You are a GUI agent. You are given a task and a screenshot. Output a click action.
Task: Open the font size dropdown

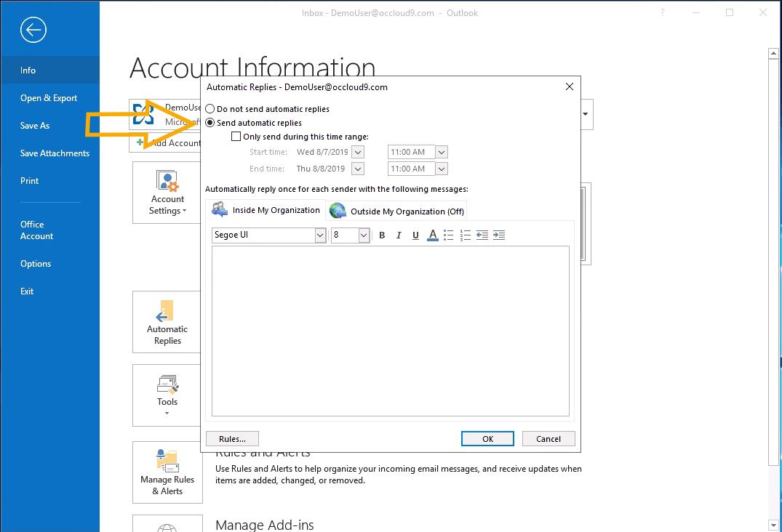coord(364,235)
